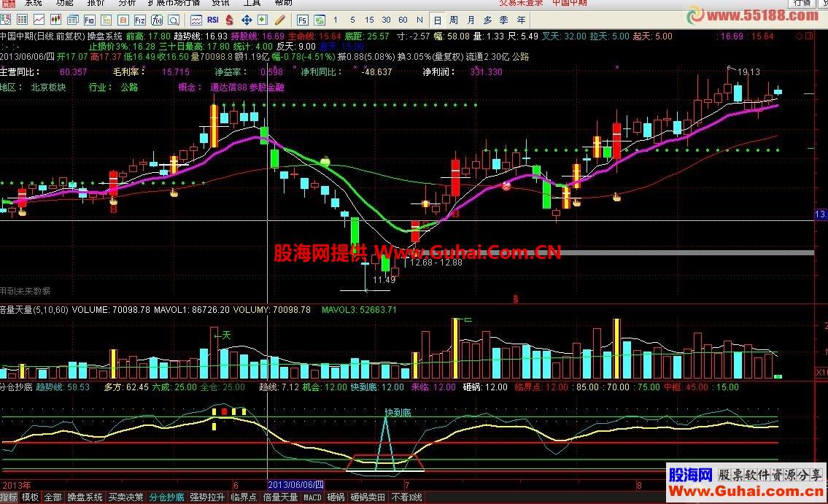Select the monthly 月 period button
828x504 pixels.
[471, 20]
